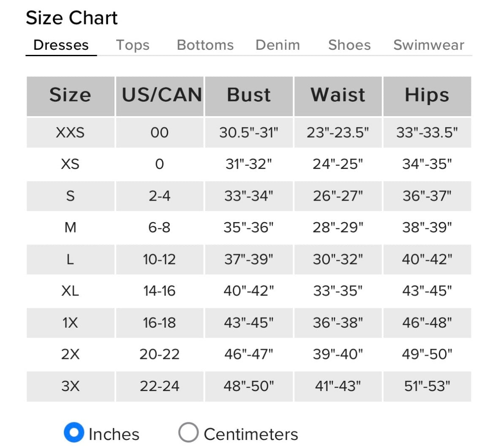Click the Hips column header
Image resolution: width=498 pixels, height=448 pixels.
(427, 95)
